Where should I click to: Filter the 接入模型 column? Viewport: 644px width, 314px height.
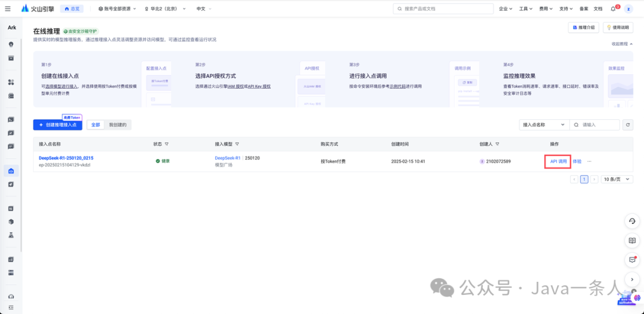(237, 144)
